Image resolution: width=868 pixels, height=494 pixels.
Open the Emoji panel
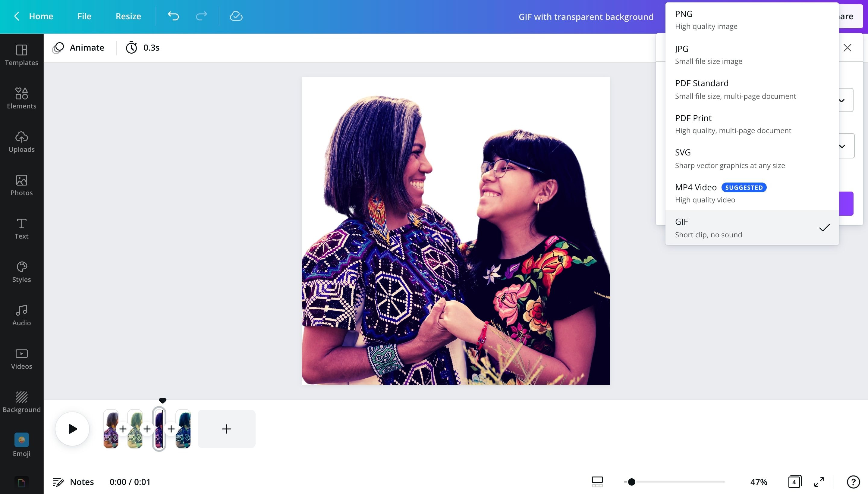click(x=21, y=445)
